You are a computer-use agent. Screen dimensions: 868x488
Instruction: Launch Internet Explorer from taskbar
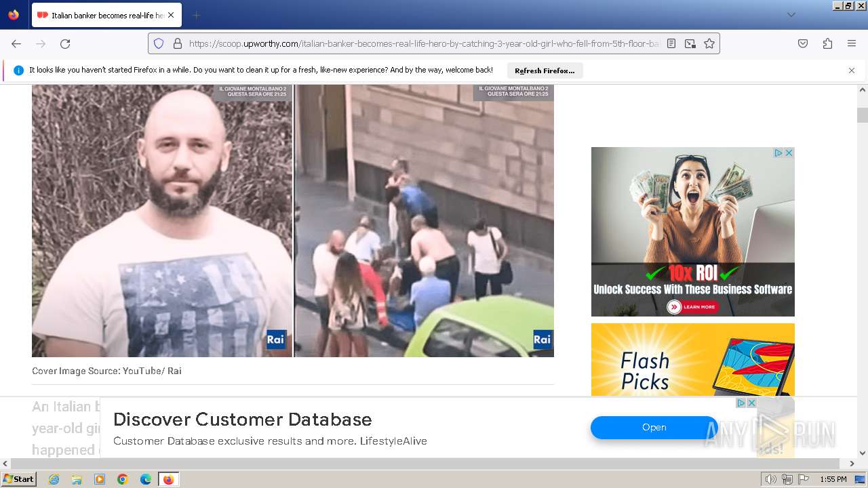pyautogui.click(x=54, y=479)
